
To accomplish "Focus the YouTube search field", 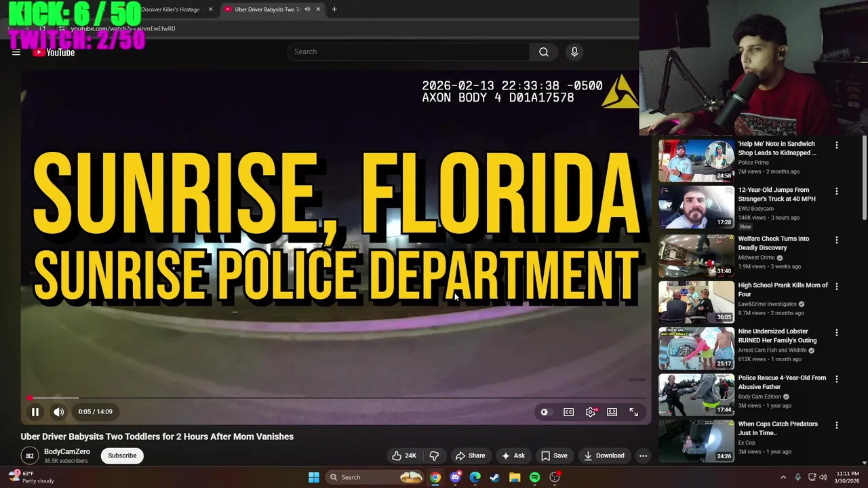I will (408, 52).
